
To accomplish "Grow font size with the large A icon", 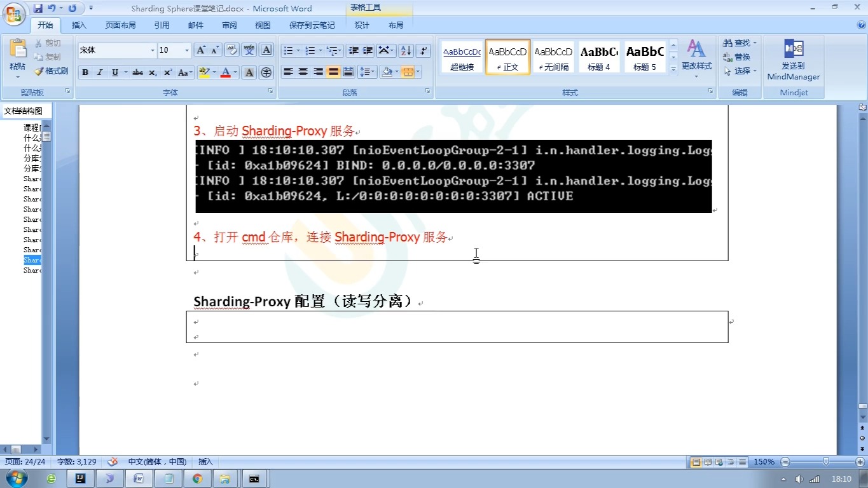I will pos(201,50).
